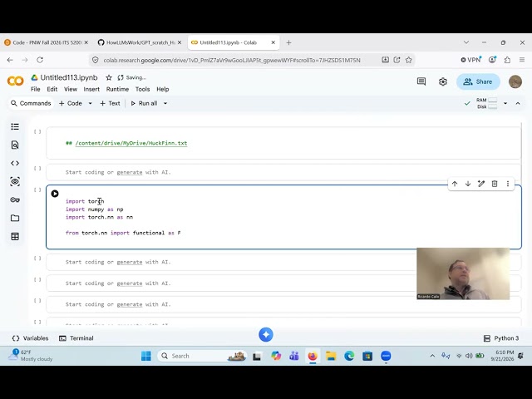
Task: Open the Find and replace sidebar icon
Action: coord(15,145)
